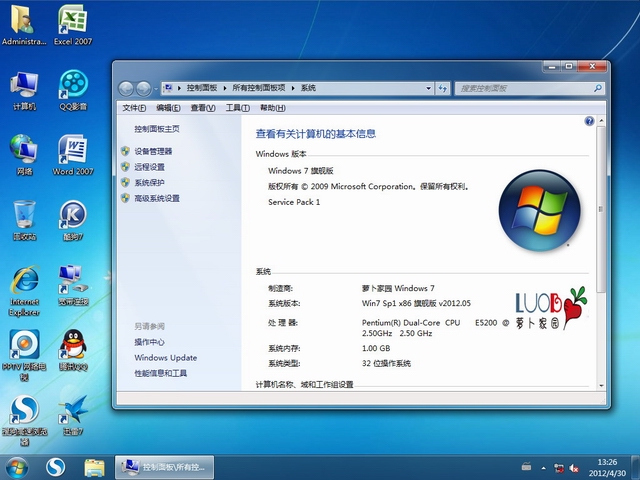Click Show Desktop button at taskbar end
Viewport: 640px width, 480px height.
(x=636, y=468)
